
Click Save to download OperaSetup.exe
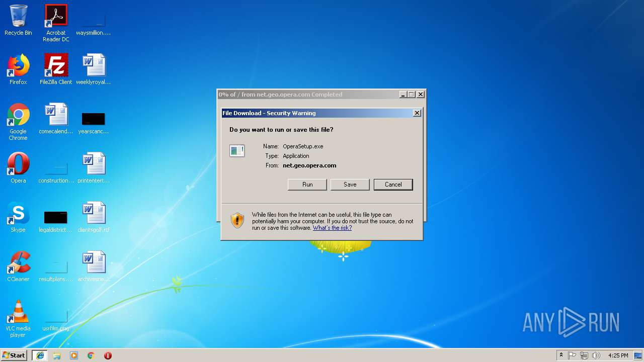click(x=350, y=185)
